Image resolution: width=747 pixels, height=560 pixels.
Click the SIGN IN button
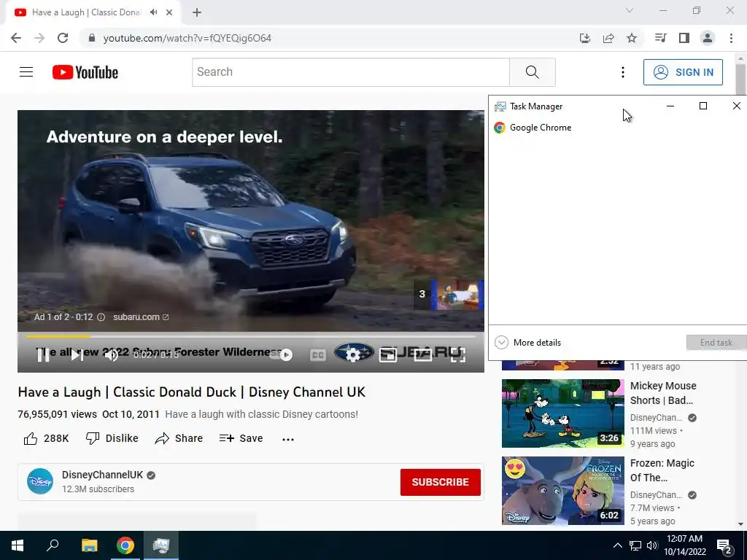click(x=683, y=72)
